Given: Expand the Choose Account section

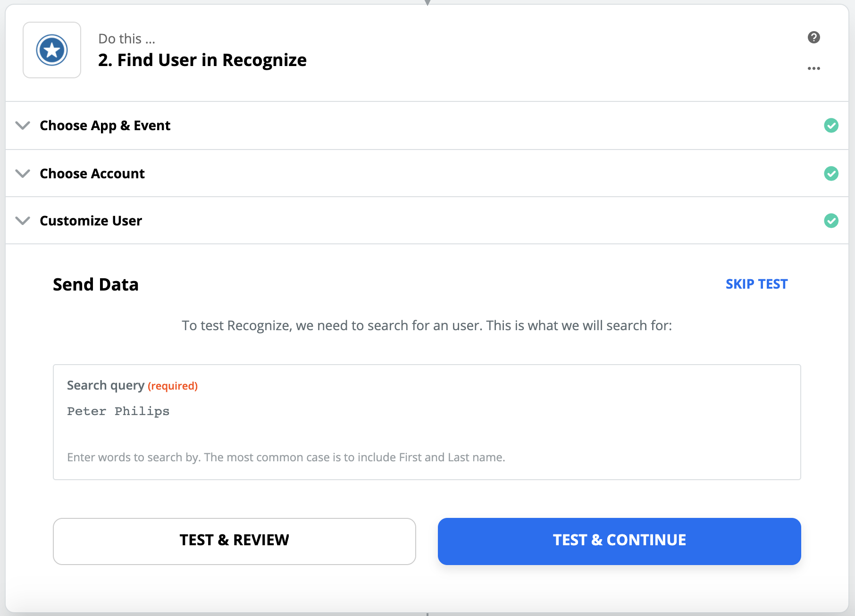Looking at the screenshot, I should pos(23,174).
